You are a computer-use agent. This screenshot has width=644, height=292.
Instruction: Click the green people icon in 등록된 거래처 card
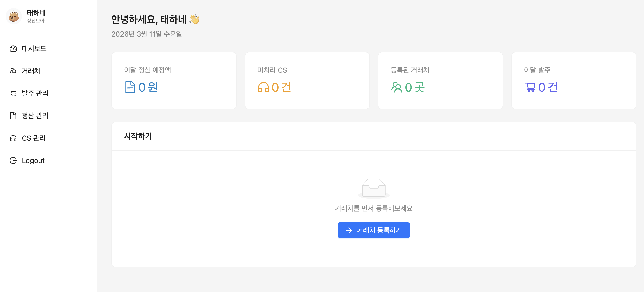pyautogui.click(x=396, y=87)
